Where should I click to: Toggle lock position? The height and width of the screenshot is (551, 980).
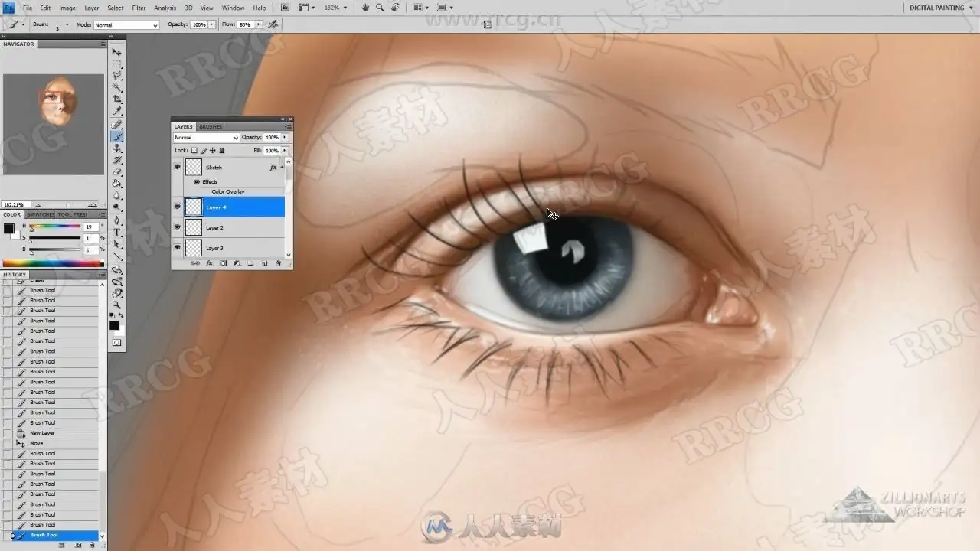click(x=213, y=151)
